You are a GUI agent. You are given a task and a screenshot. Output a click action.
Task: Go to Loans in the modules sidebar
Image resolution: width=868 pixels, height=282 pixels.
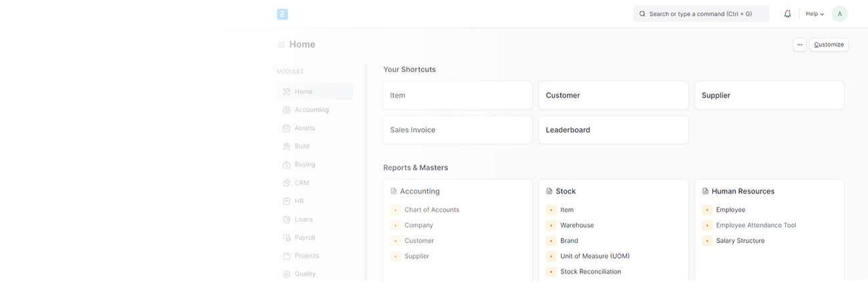(x=315, y=219)
